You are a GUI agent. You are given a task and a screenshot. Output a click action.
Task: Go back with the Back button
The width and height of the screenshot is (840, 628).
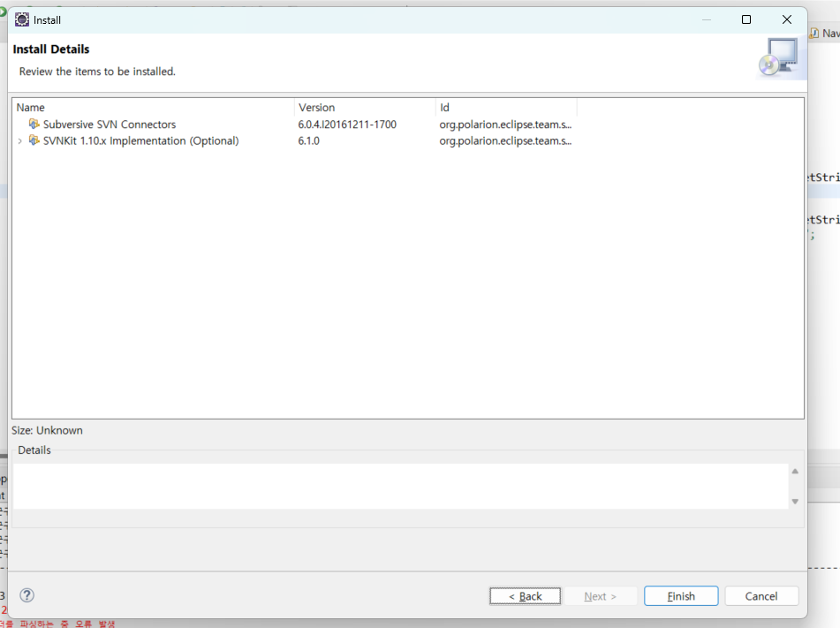point(525,596)
